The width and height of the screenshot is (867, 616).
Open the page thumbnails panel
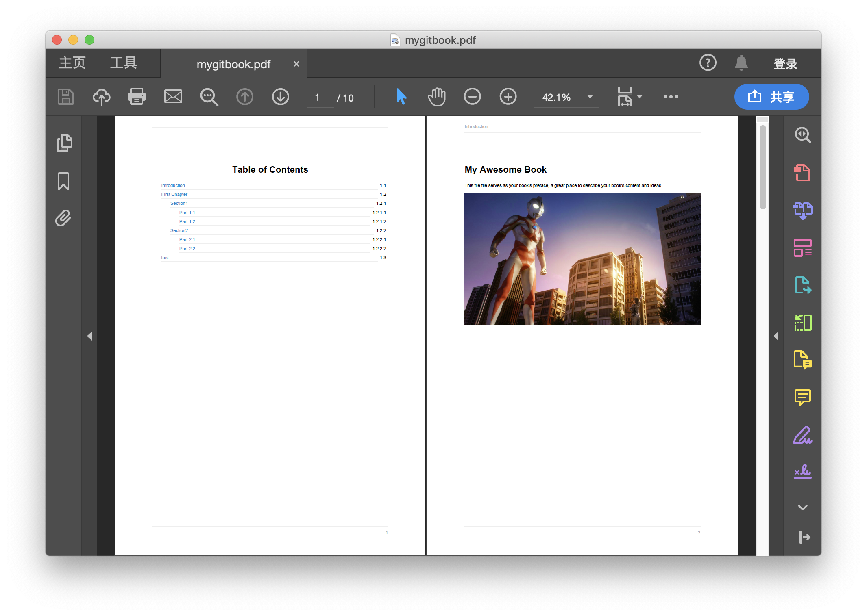click(64, 143)
